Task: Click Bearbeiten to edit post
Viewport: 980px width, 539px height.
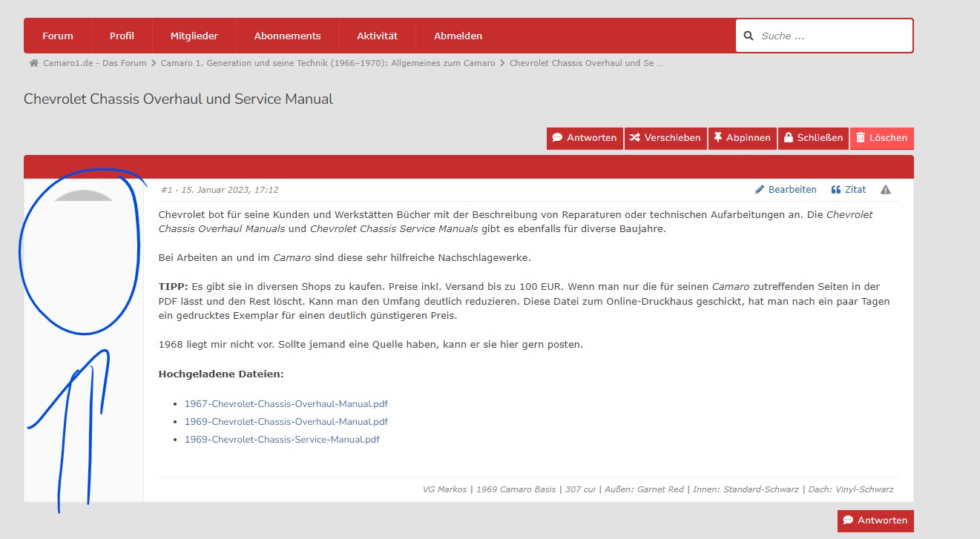Action: pyautogui.click(x=786, y=190)
